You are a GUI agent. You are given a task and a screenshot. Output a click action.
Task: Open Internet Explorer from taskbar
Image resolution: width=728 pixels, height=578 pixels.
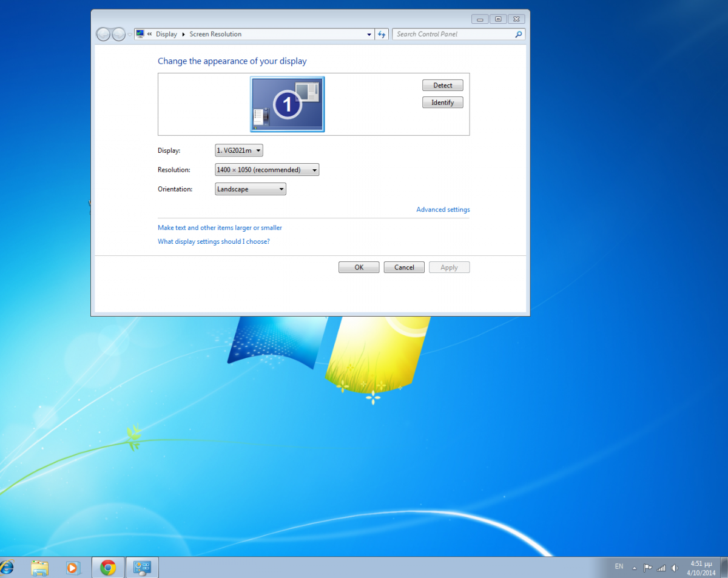coord(6,568)
